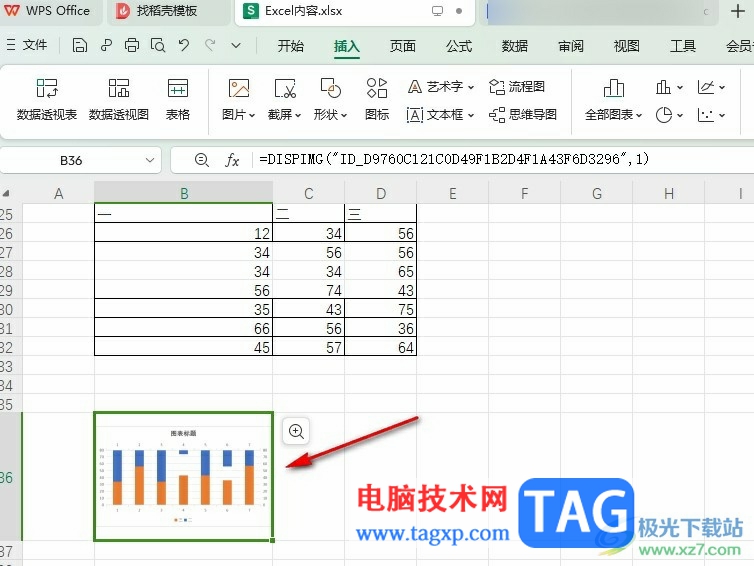Open the 文件 menu

[27, 45]
